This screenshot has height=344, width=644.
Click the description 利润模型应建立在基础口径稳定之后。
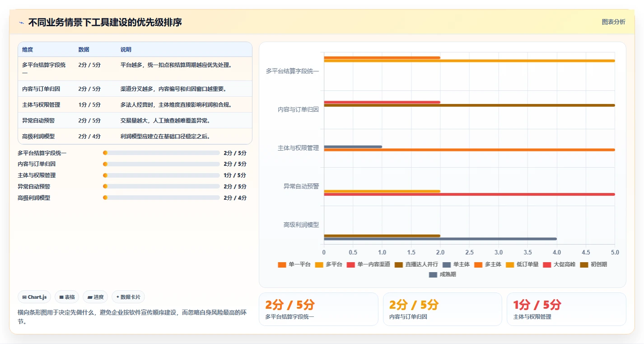point(165,136)
